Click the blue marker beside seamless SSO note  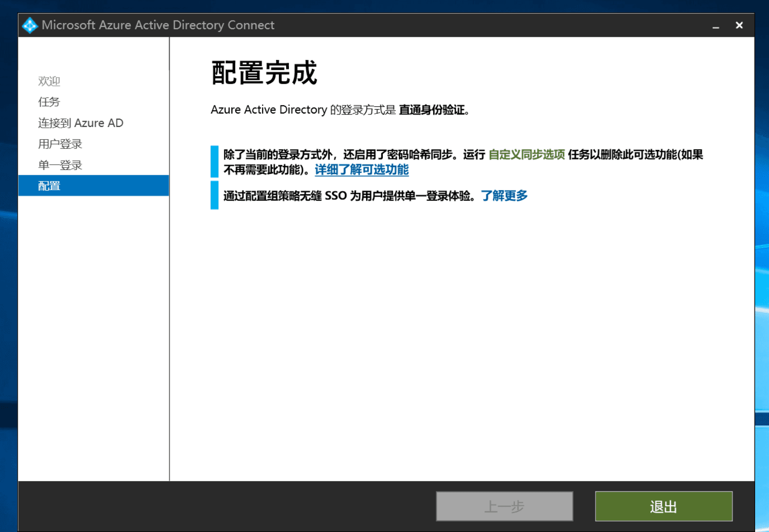tap(214, 195)
